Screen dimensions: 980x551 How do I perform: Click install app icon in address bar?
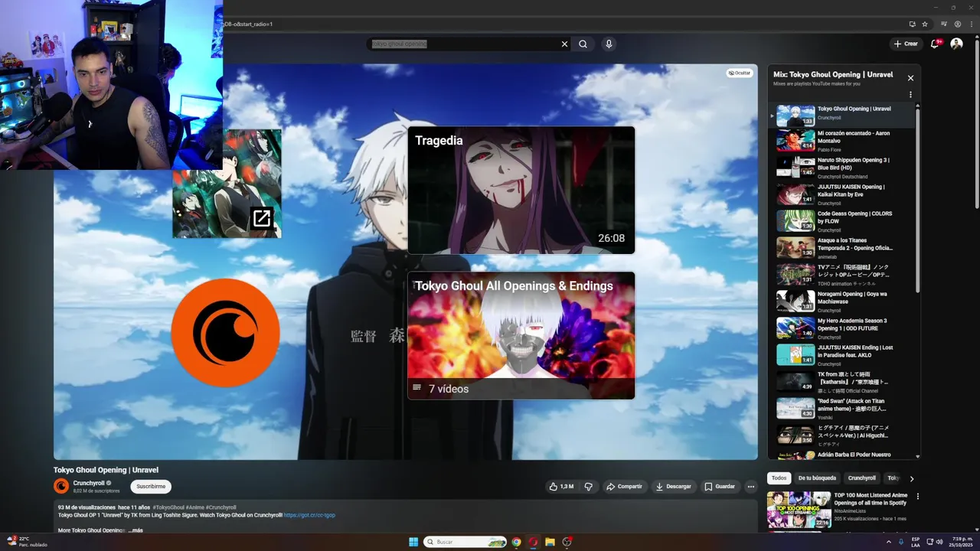(912, 24)
